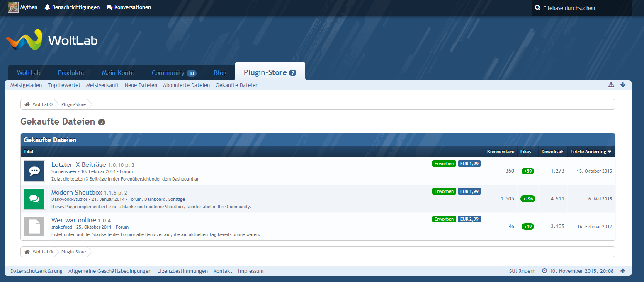Sort list by Kommentare column
Screen dimensions: 644x282
point(501,152)
